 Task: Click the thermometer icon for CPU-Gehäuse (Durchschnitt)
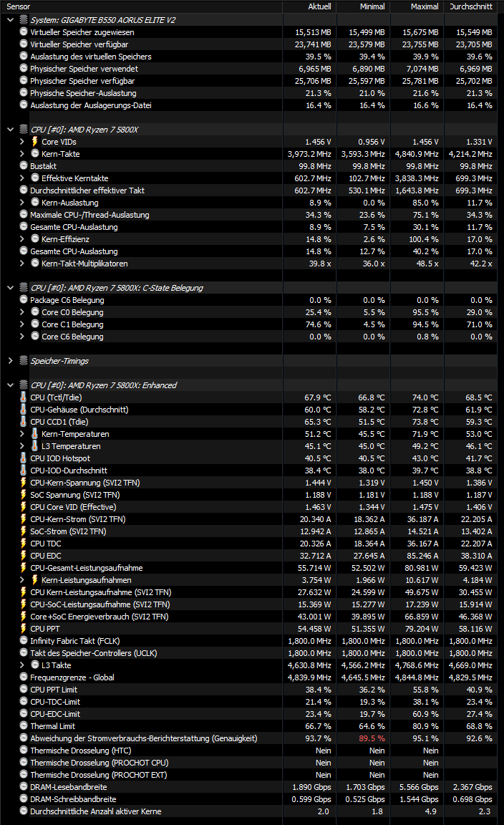coord(23,410)
